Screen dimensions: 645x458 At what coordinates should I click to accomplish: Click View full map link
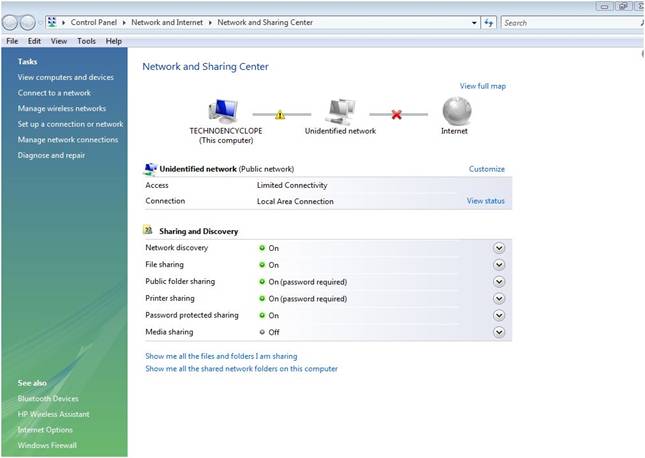(x=483, y=86)
